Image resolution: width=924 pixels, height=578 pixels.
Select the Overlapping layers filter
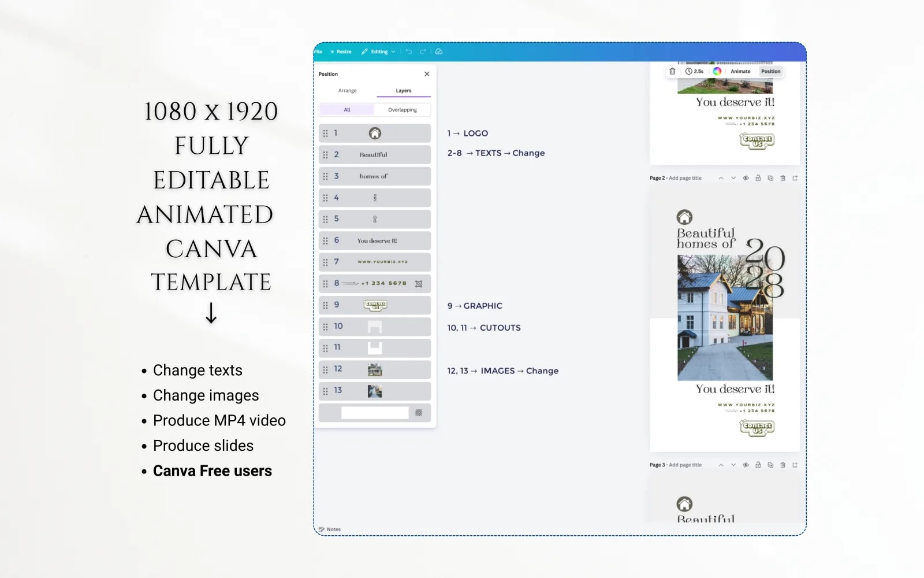tap(402, 110)
